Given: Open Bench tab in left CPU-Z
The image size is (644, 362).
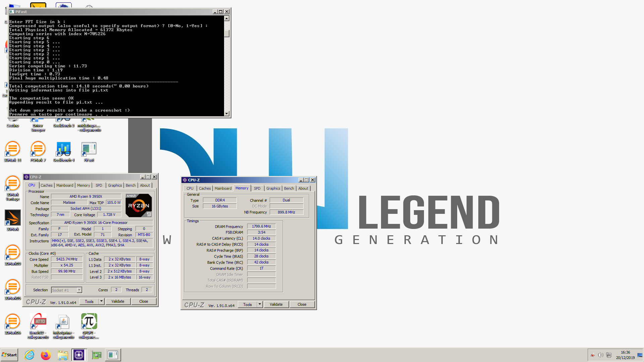Looking at the screenshot, I should click(131, 185).
